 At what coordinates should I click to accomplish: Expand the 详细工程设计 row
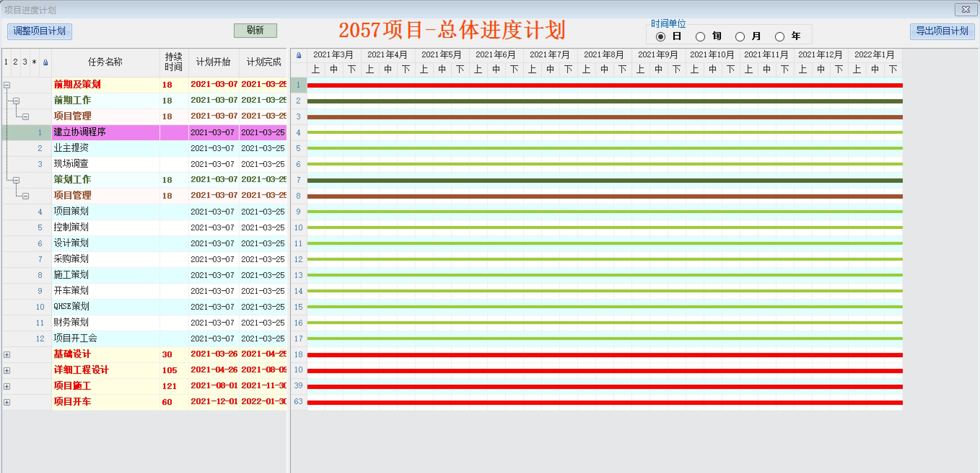7,371
